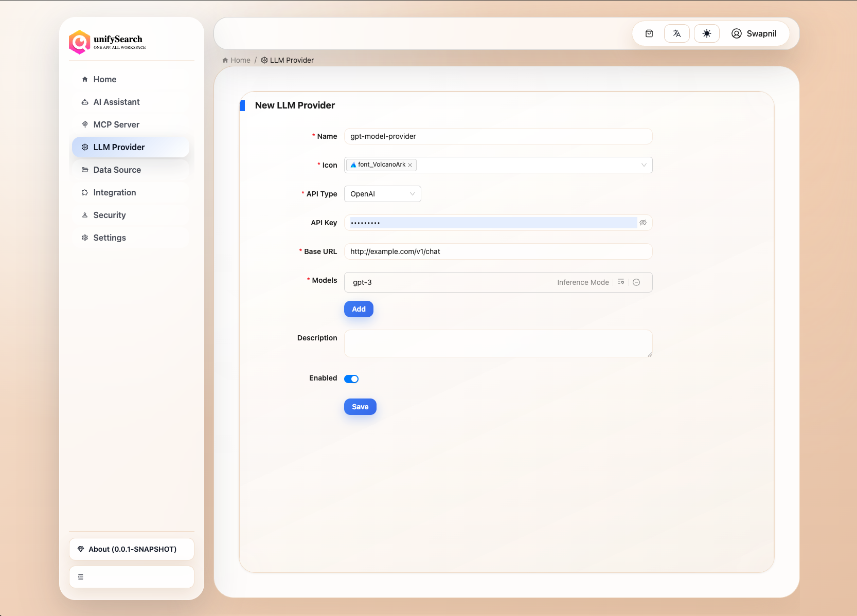857x616 pixels.
Task: Toggle the sun theme icon
Action: [x=706, y=33]
